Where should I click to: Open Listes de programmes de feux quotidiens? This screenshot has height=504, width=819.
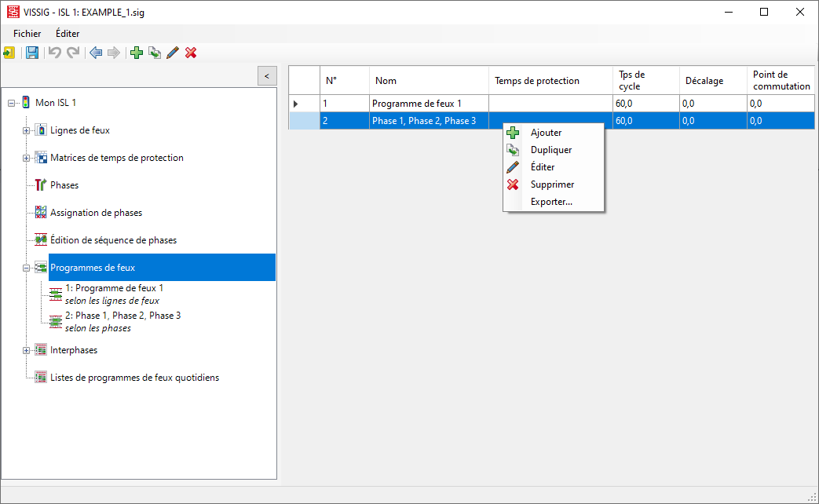[134, 378]
